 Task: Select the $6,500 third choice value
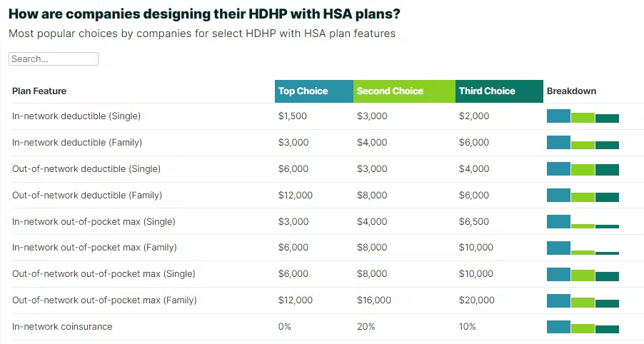click(x=474, y=222)
